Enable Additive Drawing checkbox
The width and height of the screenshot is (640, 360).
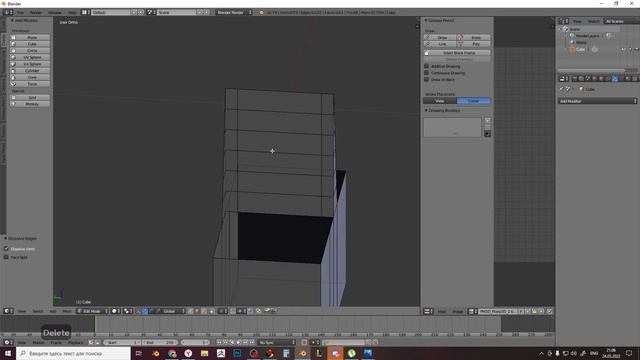click(427, 66)
